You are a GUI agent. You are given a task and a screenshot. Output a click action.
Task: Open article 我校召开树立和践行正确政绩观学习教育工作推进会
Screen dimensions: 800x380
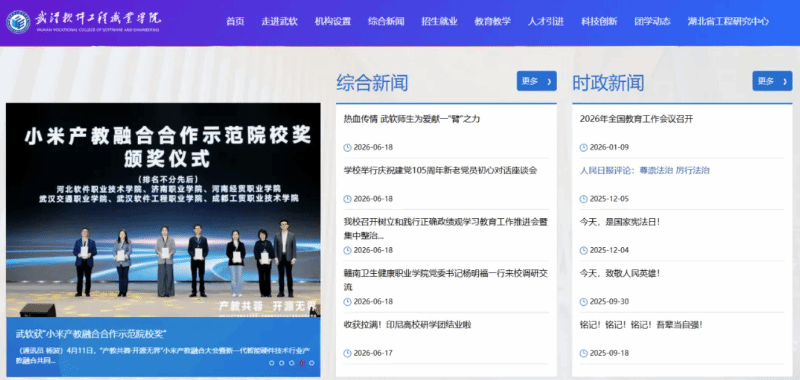(x=446, y=229)
